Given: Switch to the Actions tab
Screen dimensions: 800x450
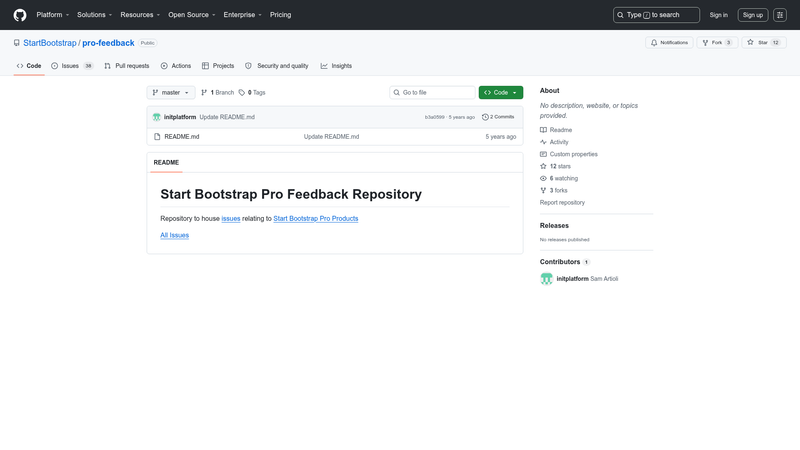Looking at the screenshot, I should tap(176, 66).
